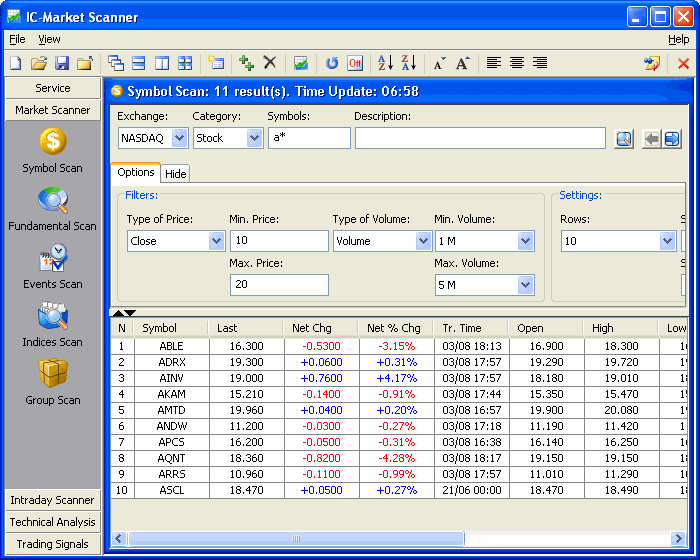700x560 pixels.
Task: Click the cascade windows icon
Action: pos(116,63)
